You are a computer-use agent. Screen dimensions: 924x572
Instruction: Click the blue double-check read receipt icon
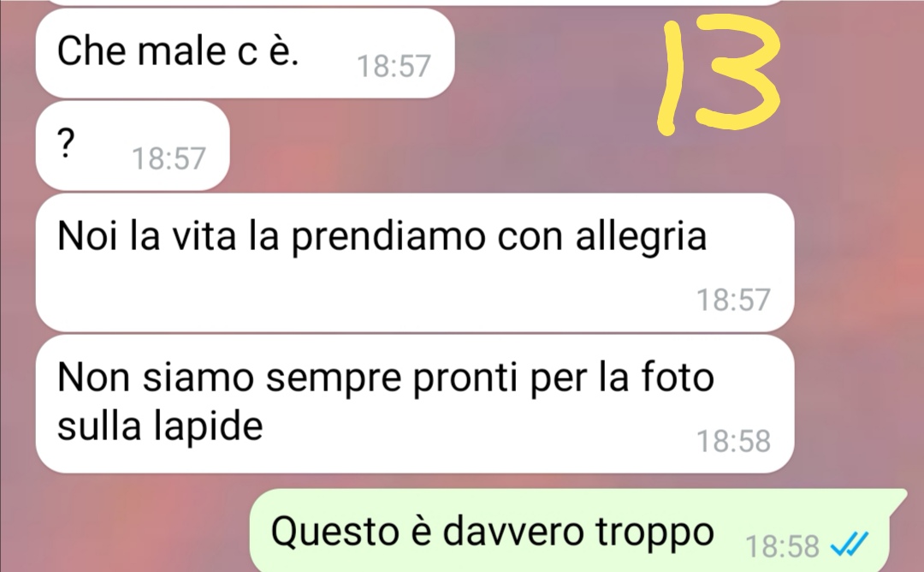coord(850,544)
